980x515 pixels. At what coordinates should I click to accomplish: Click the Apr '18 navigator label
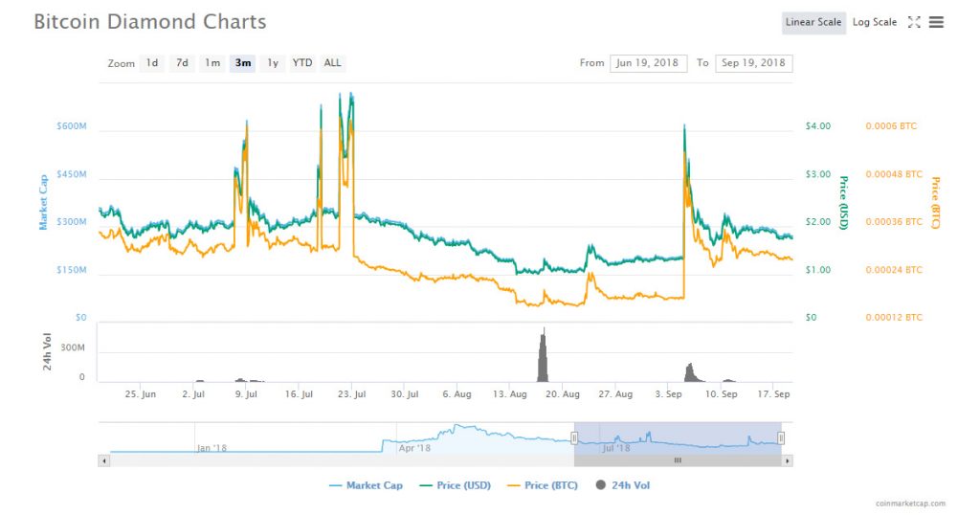coord(414,448)
